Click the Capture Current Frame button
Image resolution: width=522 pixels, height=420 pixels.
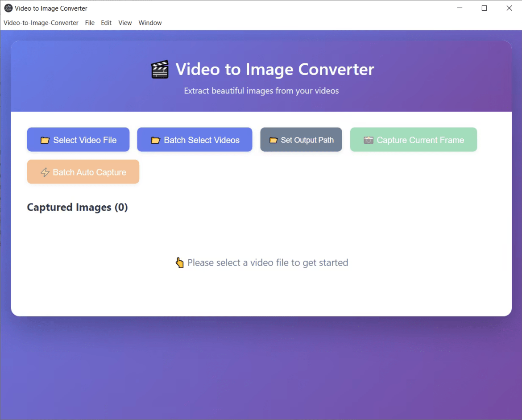tap(413, 139)
